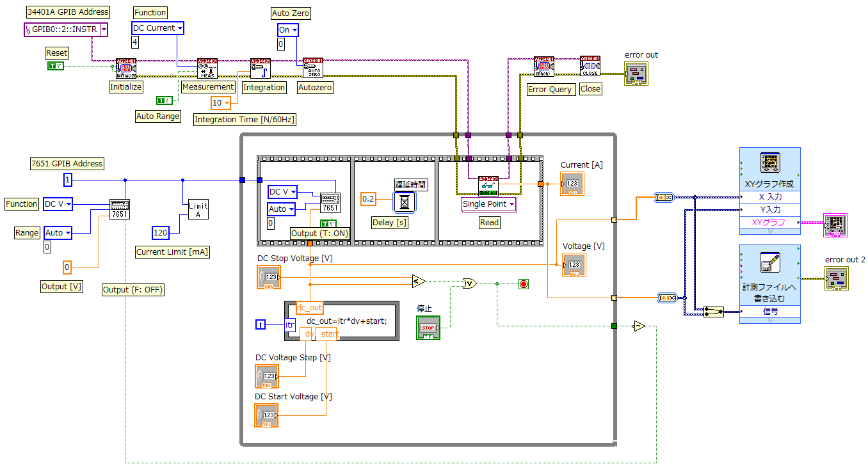Screen dimensions: 868x471
Task: Select the DC Voltage Step control terminal
Action: (x=267, y=376)
